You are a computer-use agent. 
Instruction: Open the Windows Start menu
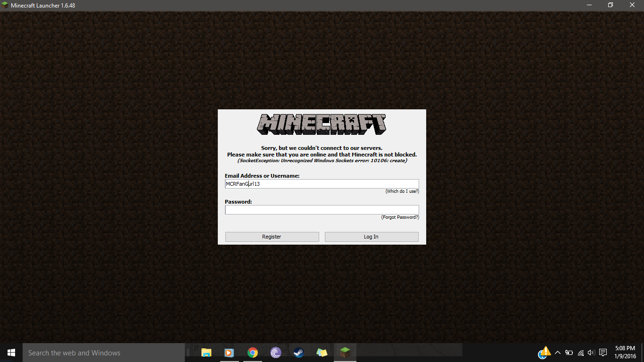click(x=11, y=353)
